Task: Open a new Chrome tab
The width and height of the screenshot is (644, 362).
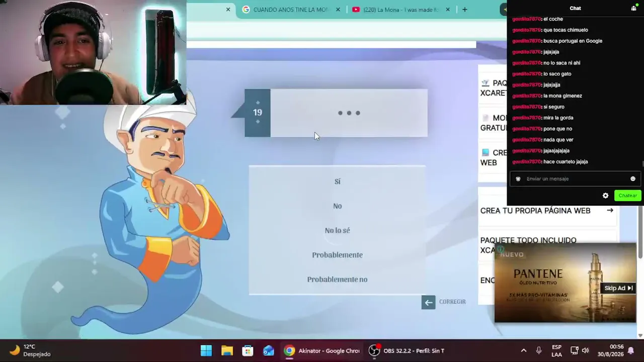Action: tap(464, 10)
